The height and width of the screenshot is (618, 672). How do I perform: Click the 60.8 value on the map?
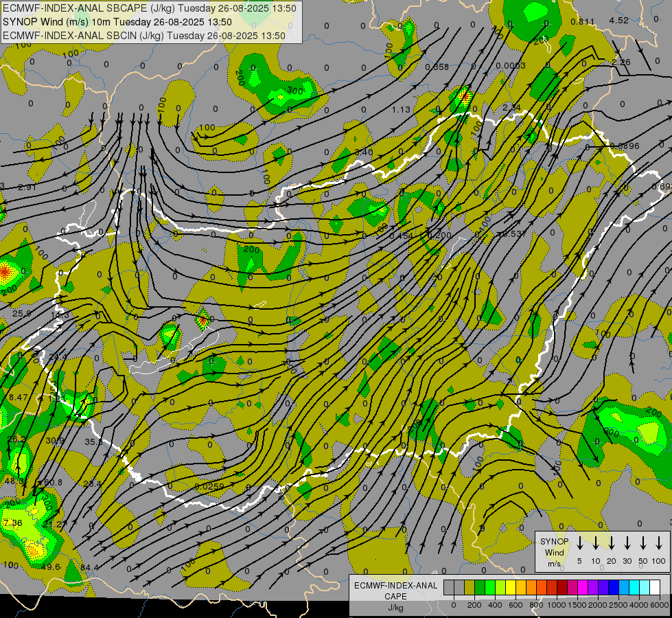pyautogui.click(x=53, y=483)
